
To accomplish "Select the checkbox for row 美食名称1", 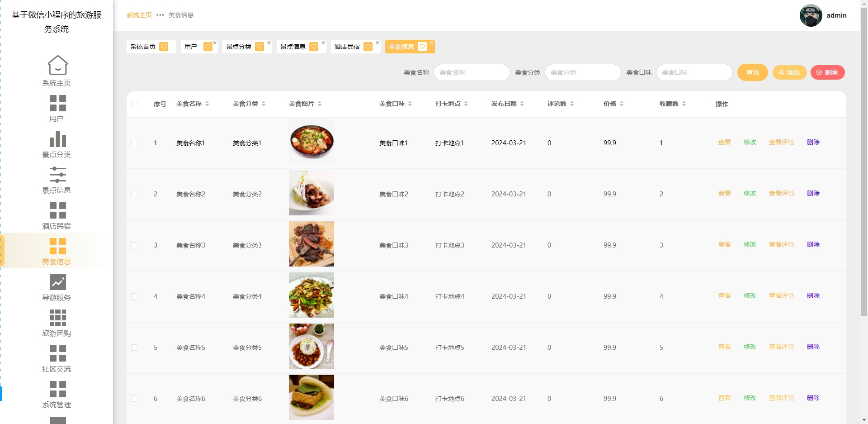I will pyautogui.click(x=134, y=143).
